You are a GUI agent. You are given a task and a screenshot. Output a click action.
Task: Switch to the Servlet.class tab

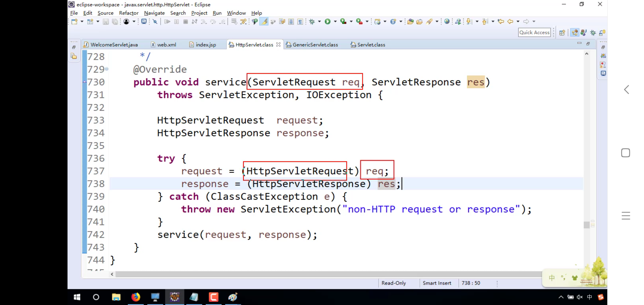pyautogui.click(x=368, y=45)
